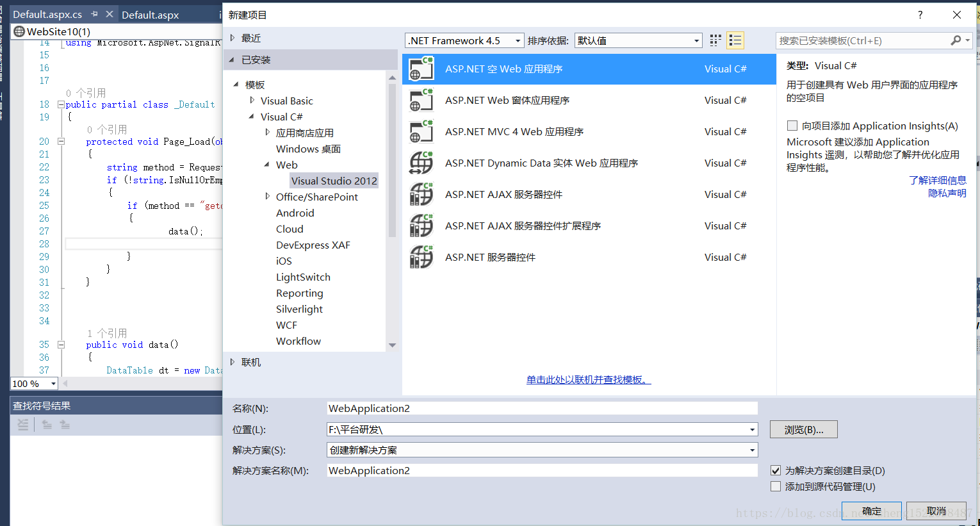Click the template search magnifier icon
Viewport: 980px width, 526px height.
956,40
